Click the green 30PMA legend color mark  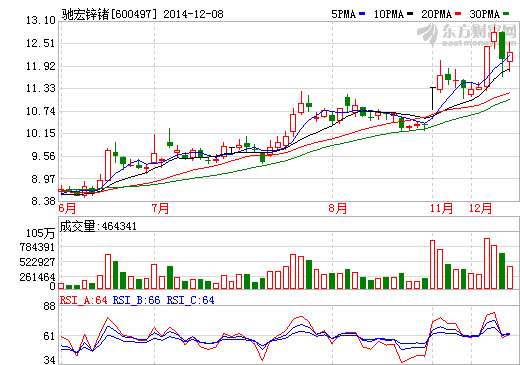506,14
